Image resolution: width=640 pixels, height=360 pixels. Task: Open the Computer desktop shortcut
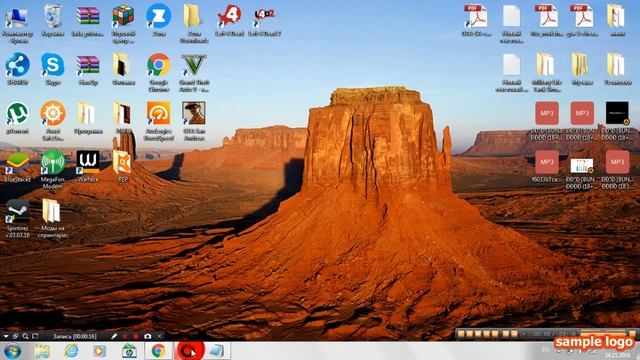17,23
